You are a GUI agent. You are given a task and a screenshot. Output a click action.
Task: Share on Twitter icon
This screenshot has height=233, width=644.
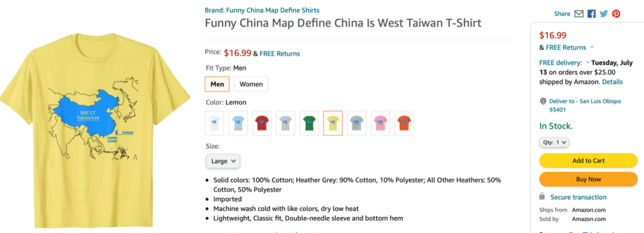(x=603, y=14)
